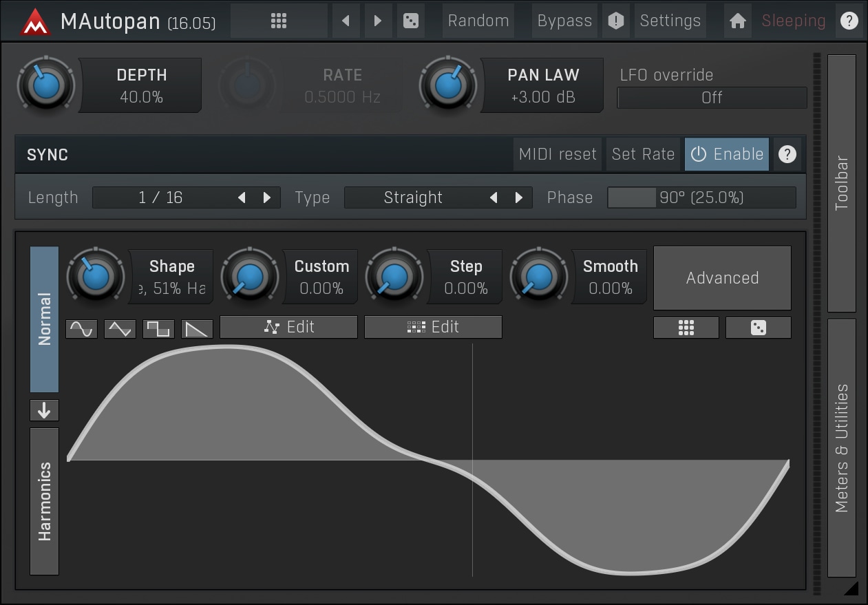The width and height of the screenshot is (868, 605).
Task: Click the Length previous arrow
Action: tap(242, 198)
